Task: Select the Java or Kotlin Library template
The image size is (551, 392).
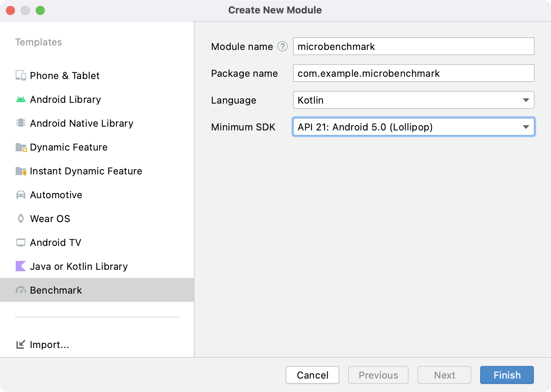Action: 79,266
